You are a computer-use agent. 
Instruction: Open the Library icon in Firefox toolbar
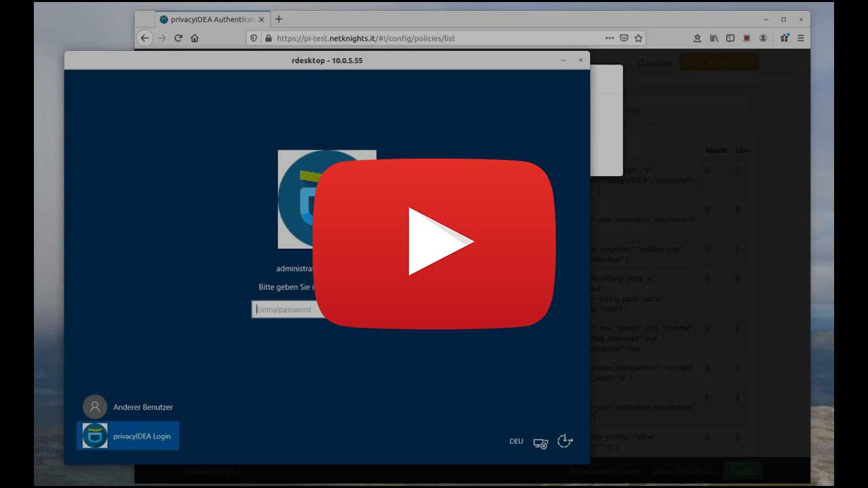click(713, 38)
